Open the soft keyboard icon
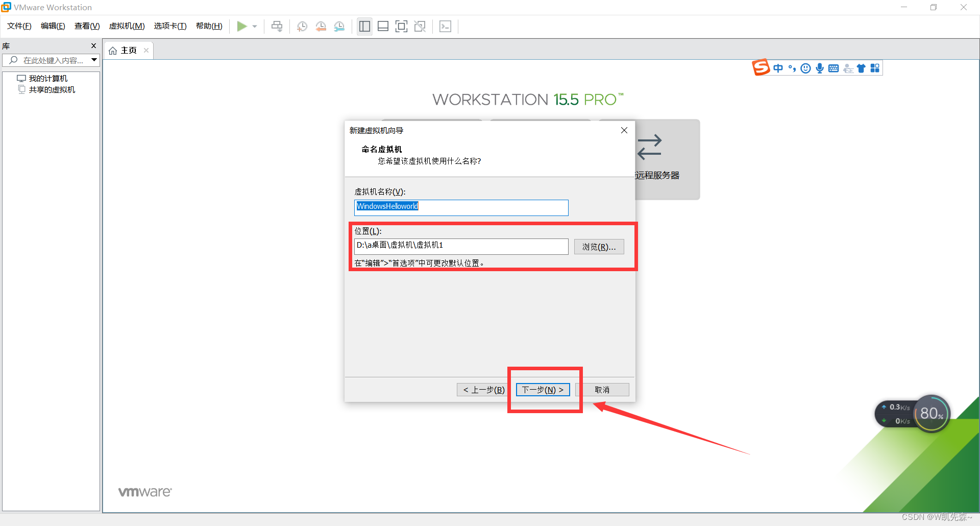 834,68
